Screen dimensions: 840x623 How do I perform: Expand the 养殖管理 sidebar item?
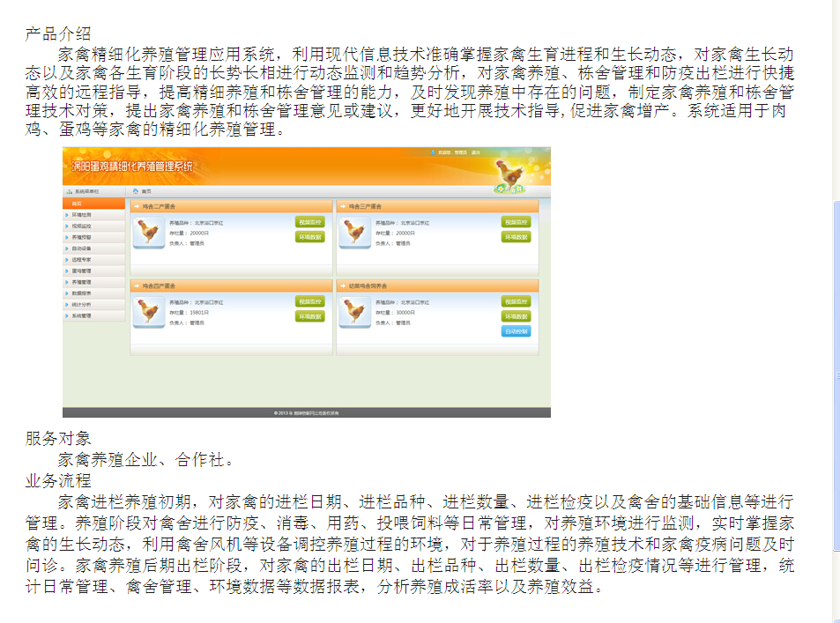[93, 282]
